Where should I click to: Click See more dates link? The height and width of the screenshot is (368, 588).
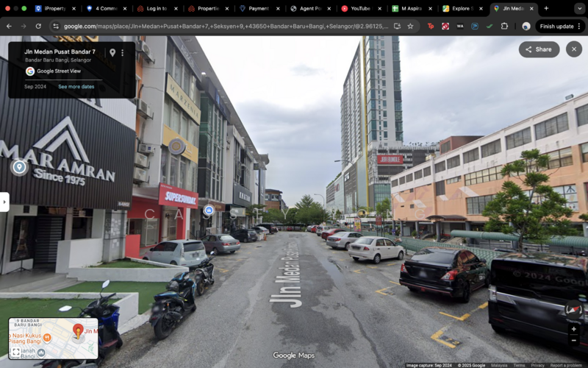pos(76,87)
